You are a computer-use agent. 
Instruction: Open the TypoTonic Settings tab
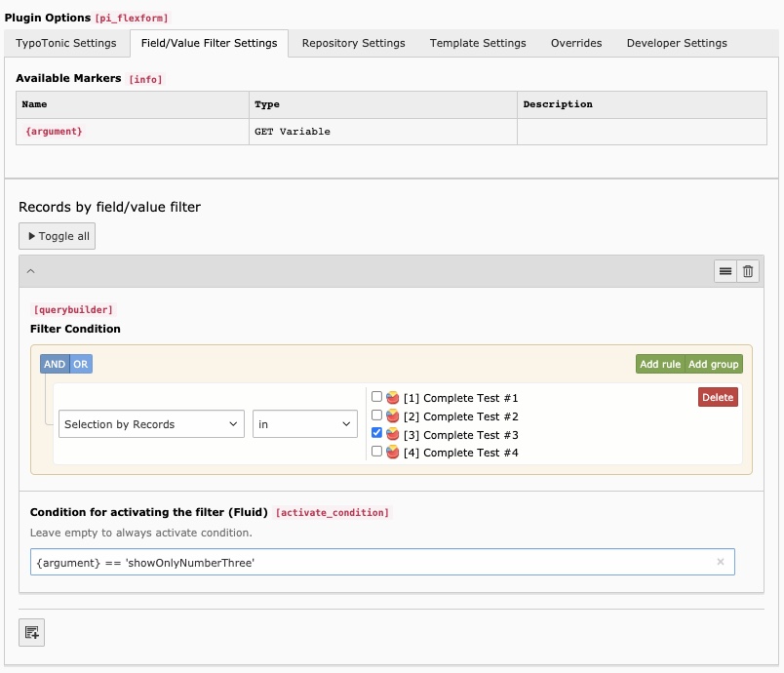[66, 43]
